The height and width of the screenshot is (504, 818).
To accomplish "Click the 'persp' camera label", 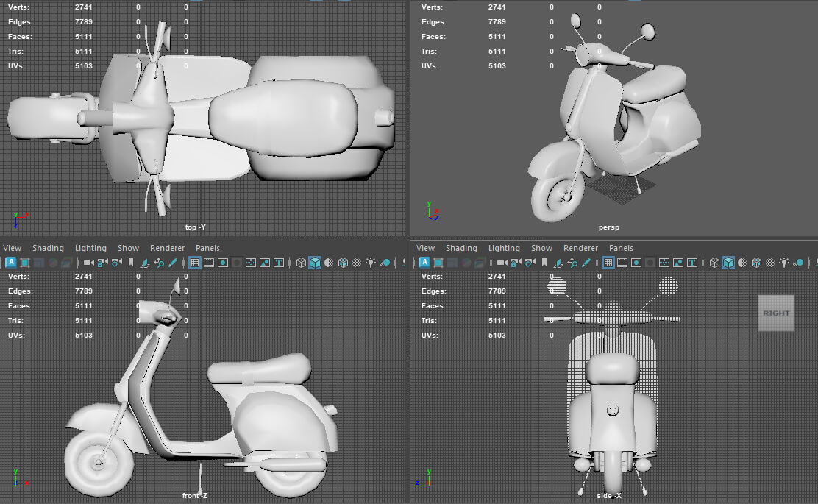I will pos(609,227).
